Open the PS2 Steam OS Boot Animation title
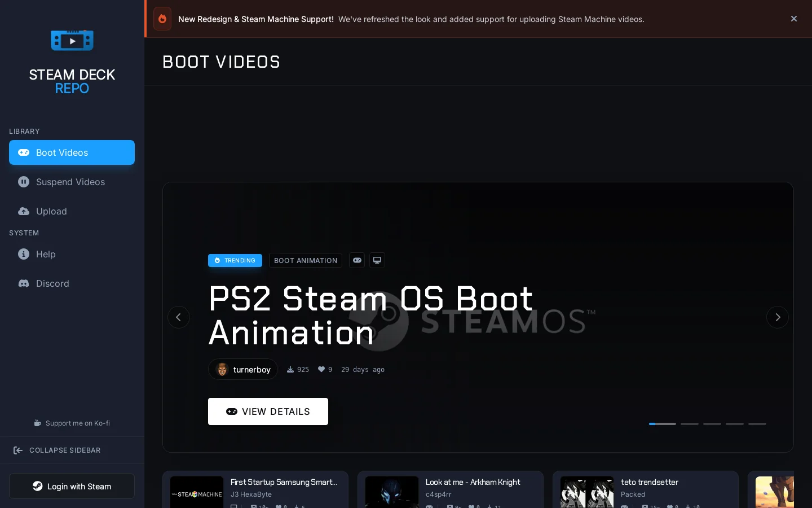Screen dimensions: 812x508 point(371,315)
